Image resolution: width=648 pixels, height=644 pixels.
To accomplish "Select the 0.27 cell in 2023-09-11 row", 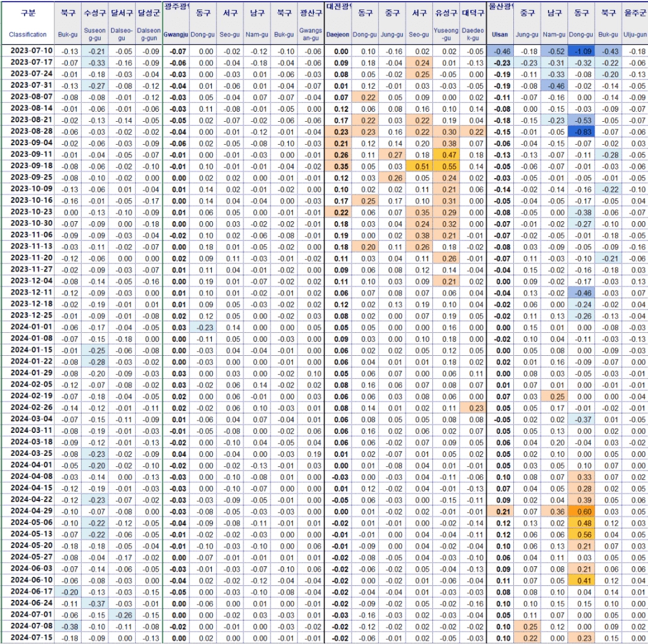I will pos(392,155).
